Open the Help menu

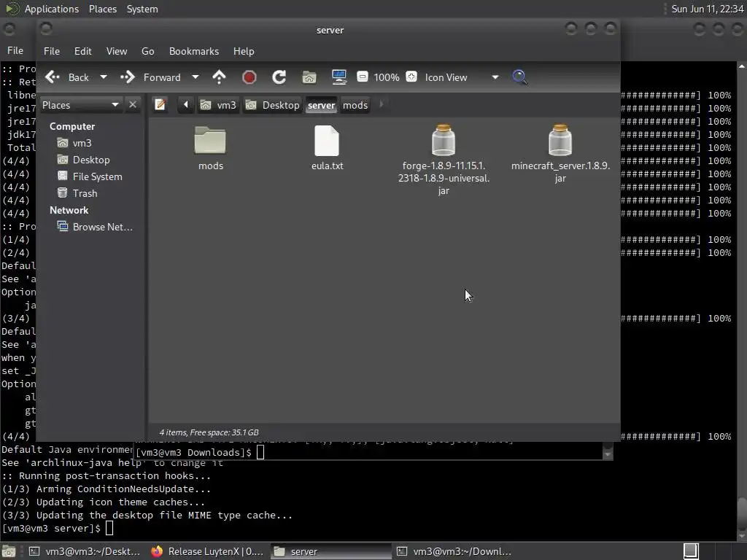tap(244, 51)
